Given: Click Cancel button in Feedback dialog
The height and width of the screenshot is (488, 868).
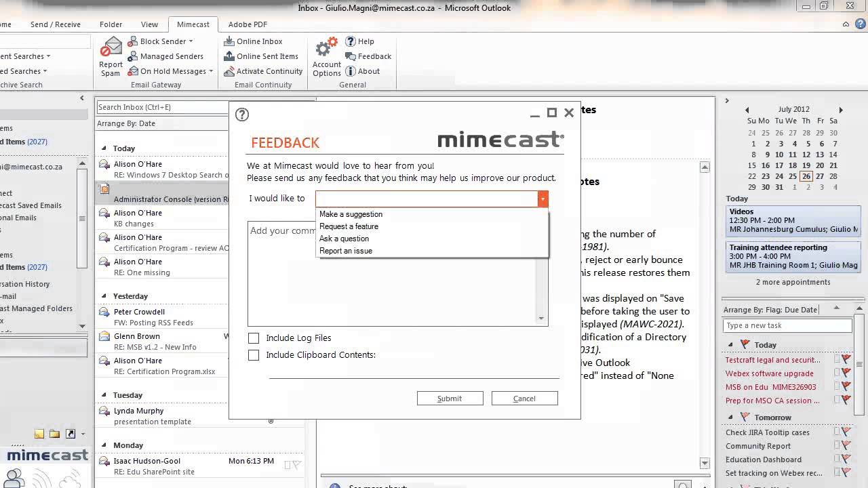Looking at the screenshot, I should (x=524, y=399).
